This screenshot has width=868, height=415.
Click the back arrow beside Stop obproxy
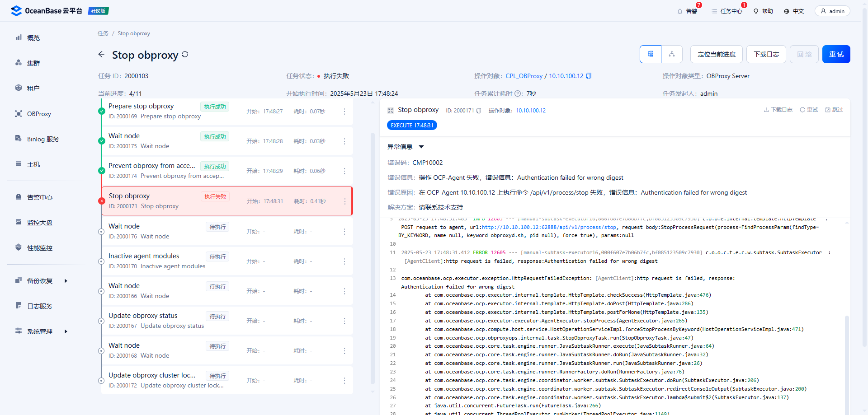coord(101,55)
